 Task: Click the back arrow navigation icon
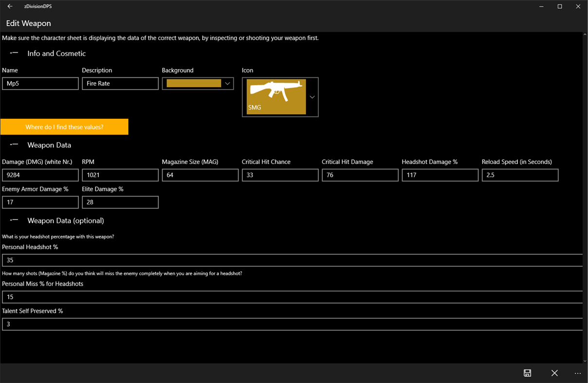[x=10, y=6]
